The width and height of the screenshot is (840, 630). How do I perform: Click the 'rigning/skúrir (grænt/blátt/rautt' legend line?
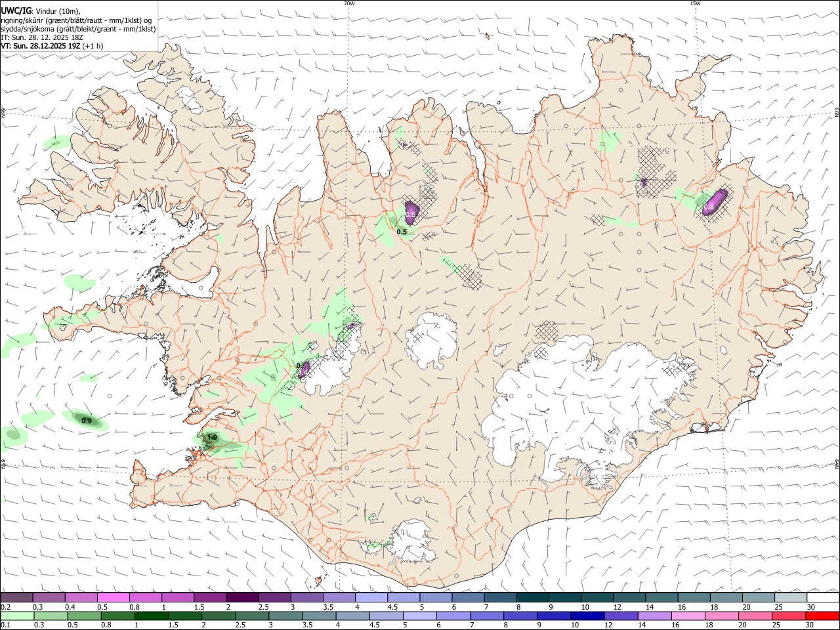(77, 20)
